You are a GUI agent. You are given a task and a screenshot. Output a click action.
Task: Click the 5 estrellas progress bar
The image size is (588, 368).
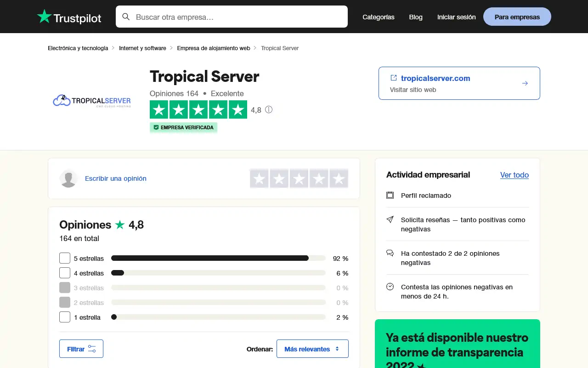pyautogui.click(x=218, y=258)
